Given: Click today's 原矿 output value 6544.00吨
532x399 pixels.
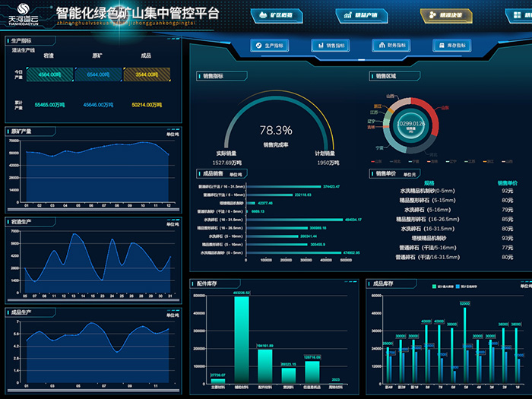Looking at the screenshot, I should point(98,74).
